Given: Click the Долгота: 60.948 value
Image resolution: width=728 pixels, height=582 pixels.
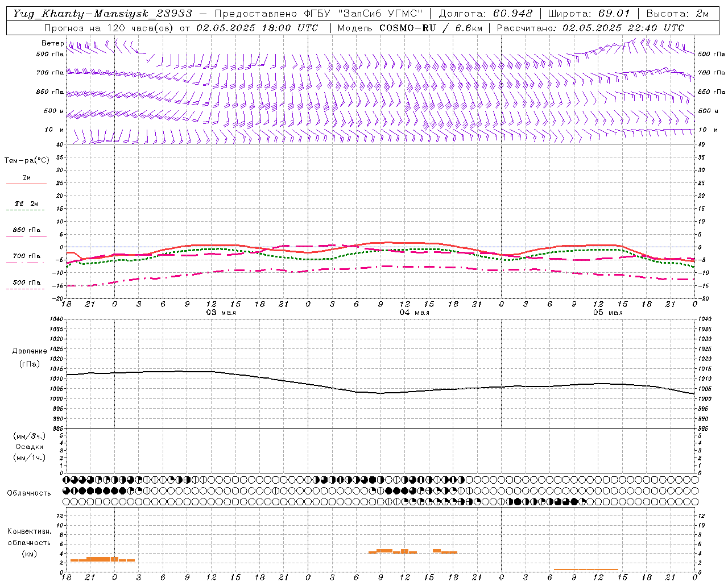Looking at the screenshot, I should coord(485,14).
